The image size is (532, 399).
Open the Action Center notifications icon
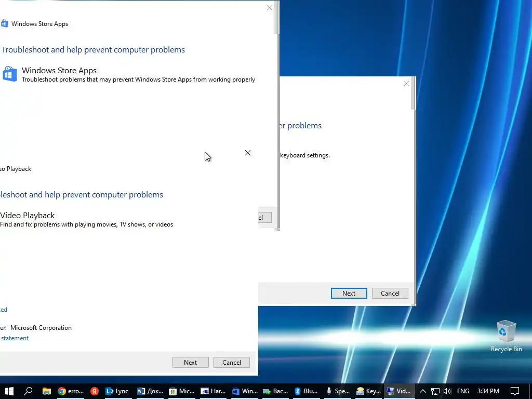(x=515, y=391)
